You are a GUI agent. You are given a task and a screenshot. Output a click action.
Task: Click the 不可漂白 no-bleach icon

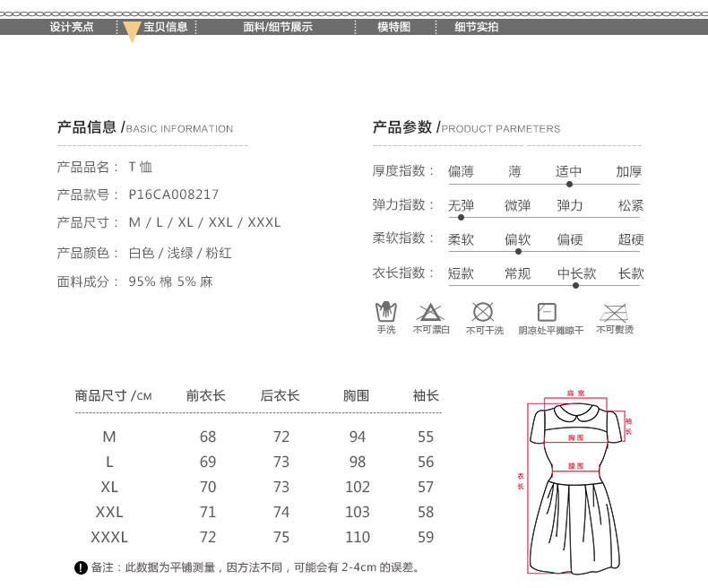tap(430, 312)
